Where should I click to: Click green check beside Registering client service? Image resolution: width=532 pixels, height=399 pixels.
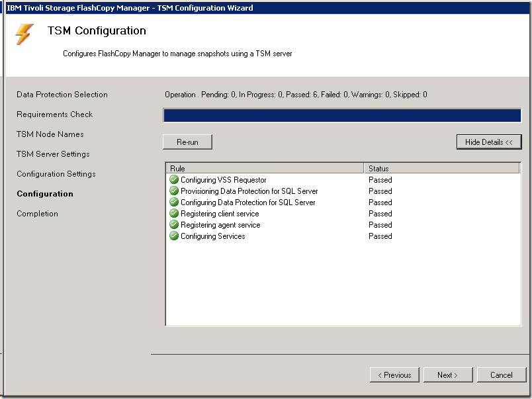pos(174,214)
